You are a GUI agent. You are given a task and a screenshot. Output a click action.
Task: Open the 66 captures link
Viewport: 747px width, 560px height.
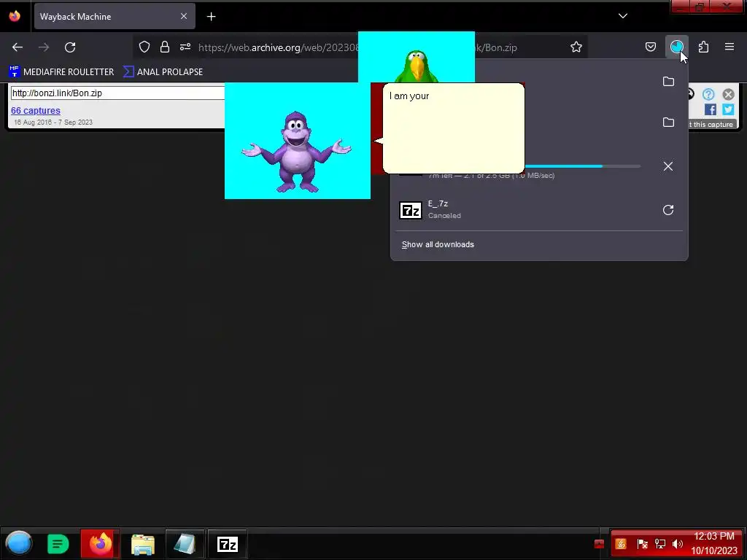pos(36,111)
